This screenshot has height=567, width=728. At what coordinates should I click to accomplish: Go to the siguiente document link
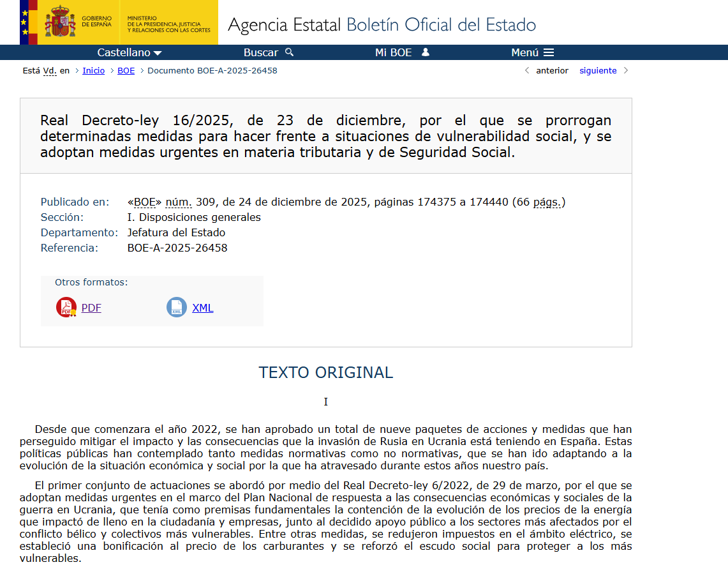click(x=598, y=71)
